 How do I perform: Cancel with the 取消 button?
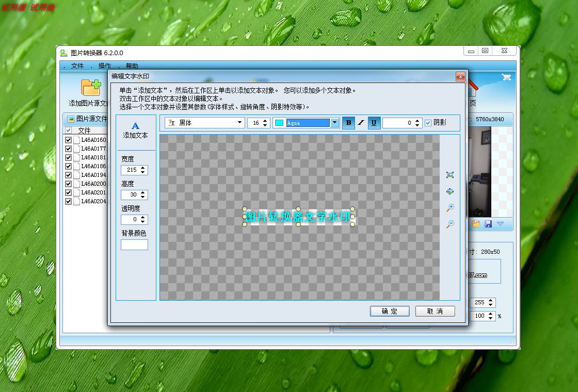(435, 312)
